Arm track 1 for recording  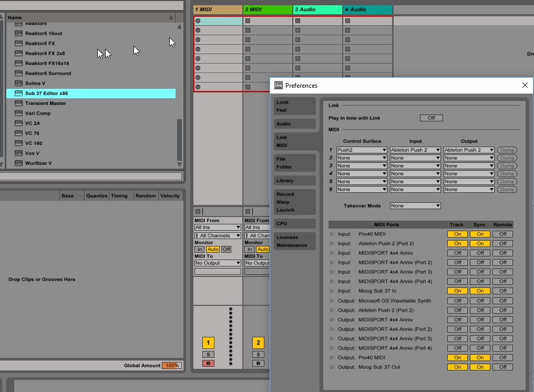coord(208,363)
